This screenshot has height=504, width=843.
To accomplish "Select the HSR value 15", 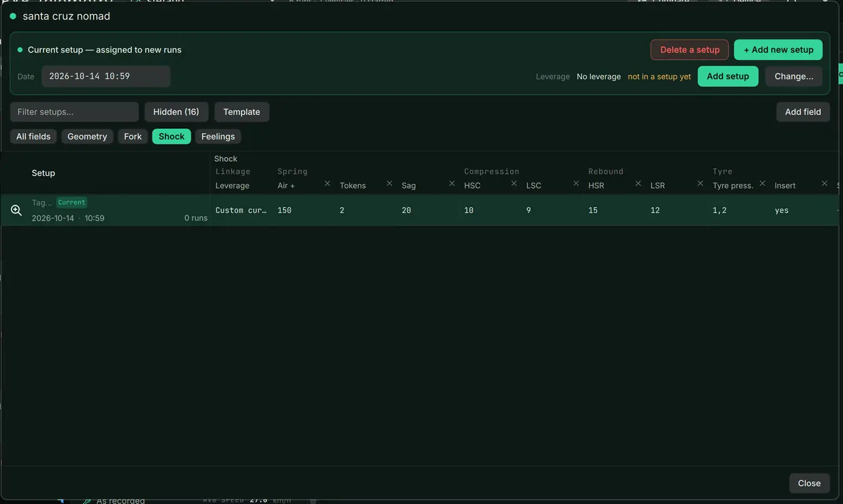I will point(593,210).
